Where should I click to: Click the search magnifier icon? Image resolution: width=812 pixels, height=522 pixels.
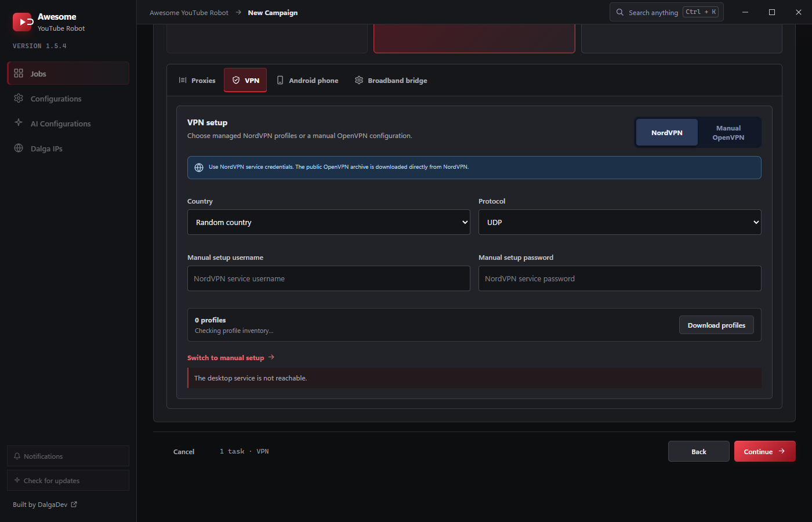pos(620,12)
